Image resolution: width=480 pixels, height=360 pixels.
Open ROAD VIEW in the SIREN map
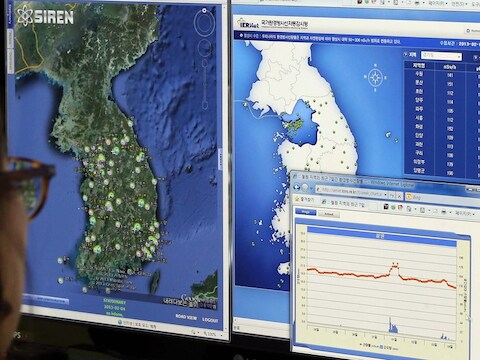pyautogui.click(x=186, y=317)
